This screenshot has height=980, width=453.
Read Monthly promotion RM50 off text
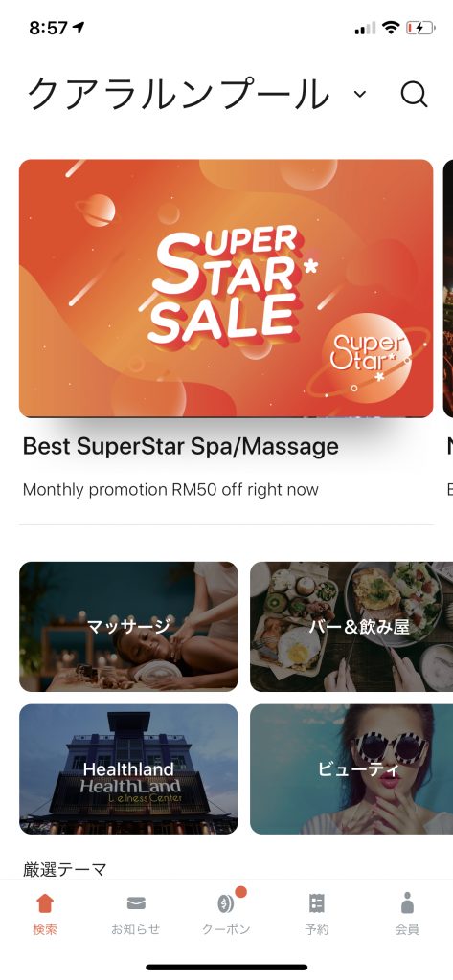coord(170,489)
